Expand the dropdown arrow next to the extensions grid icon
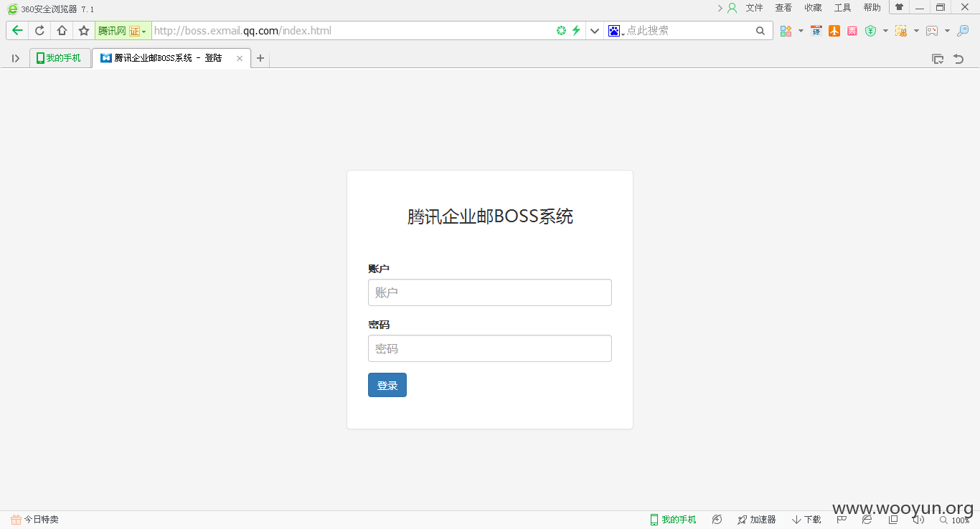 point(801,31)
